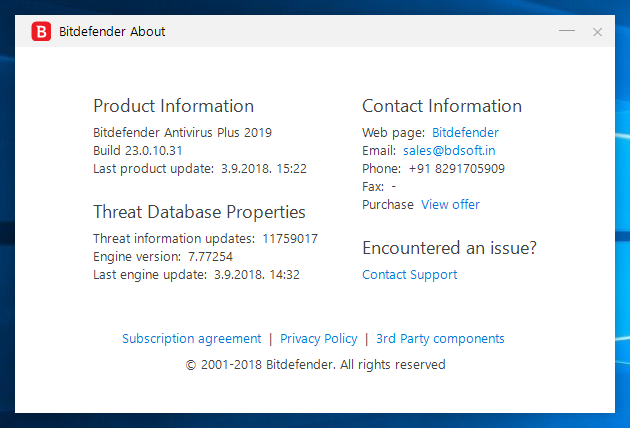Click the Encountered an issue? heading
Screen dimensions: 630x428
(x=449, y=248)
